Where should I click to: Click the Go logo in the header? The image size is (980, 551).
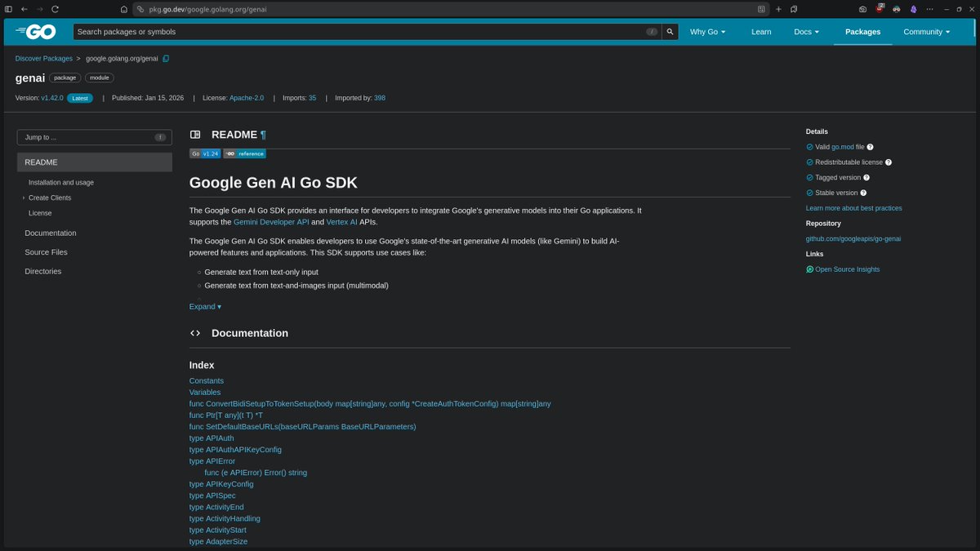pos(35,32)
